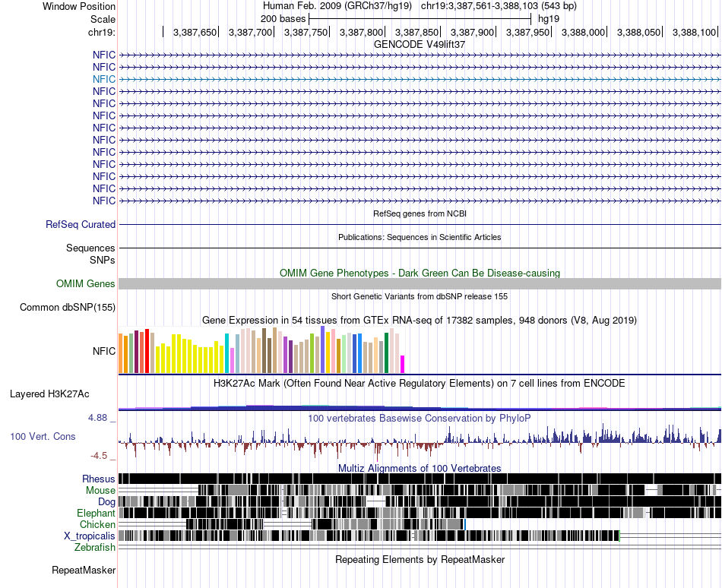This screenshot has height=588, width=722.
Task: Open the GTEx Gene Expression track title
Action: click(x=420, y=320)
